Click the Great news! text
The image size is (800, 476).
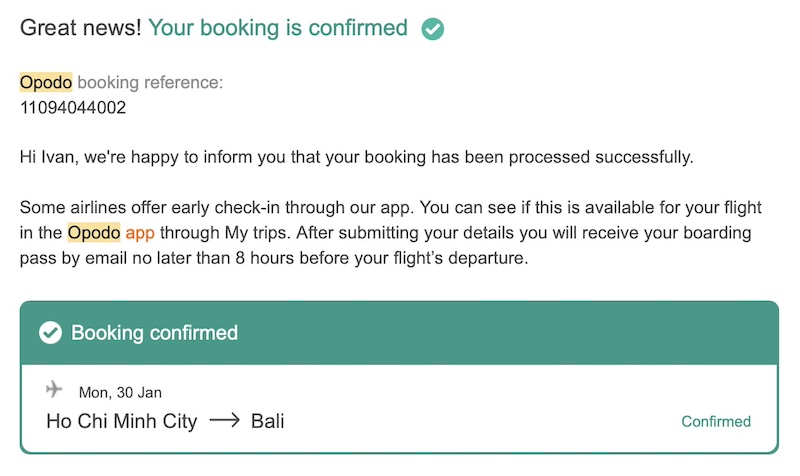pyautogui.click(x=80, y=28)
